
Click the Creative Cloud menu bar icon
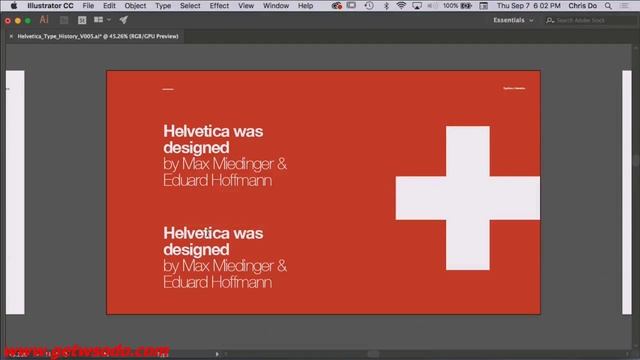pyautogui.click(x=337, y=6)
